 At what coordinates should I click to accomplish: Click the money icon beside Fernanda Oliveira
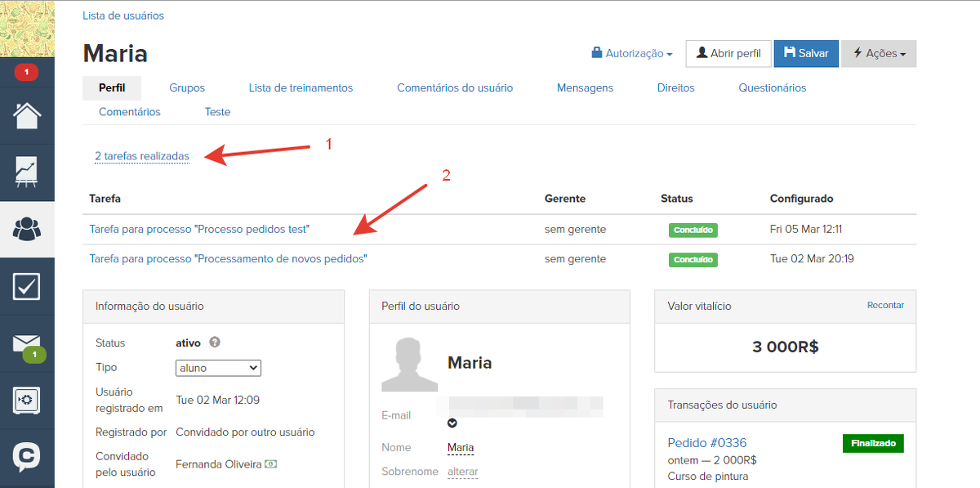pyautogui.click(x=270, y=464)
